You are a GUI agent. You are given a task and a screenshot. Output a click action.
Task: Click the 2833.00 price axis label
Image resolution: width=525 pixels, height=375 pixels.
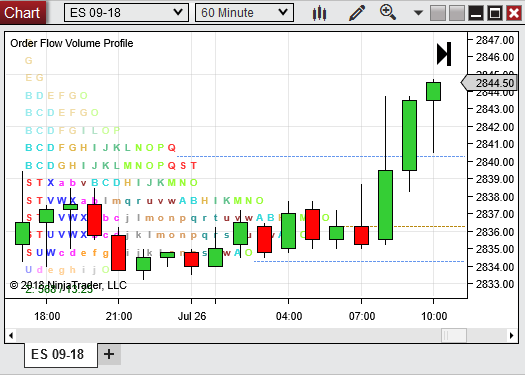pyautogui.click(x=495, y=284)
